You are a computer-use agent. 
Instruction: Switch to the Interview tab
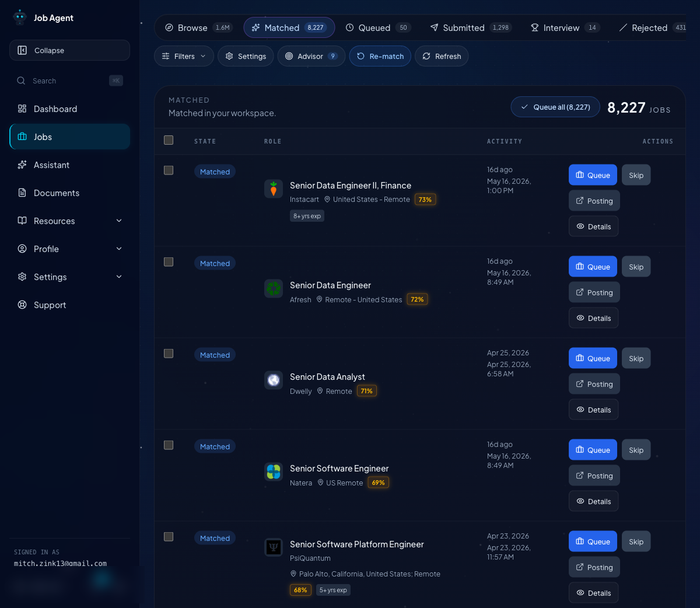coord(565,27)
